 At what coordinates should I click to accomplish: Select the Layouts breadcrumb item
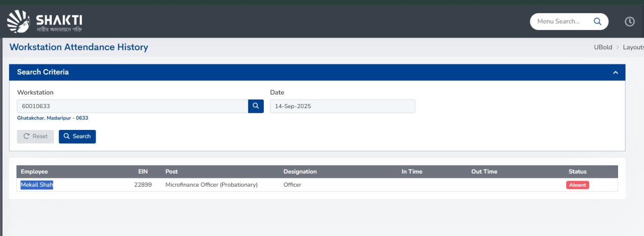(633, 47)
